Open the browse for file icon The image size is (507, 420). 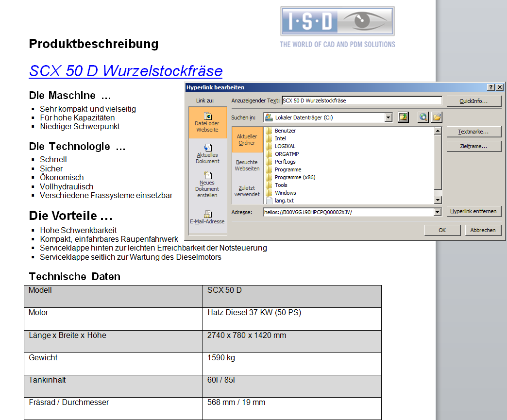point(437,118)
